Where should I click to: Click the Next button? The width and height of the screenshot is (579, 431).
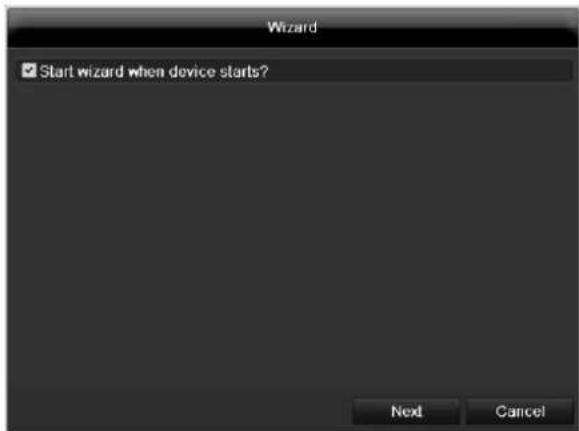(406, 411)
